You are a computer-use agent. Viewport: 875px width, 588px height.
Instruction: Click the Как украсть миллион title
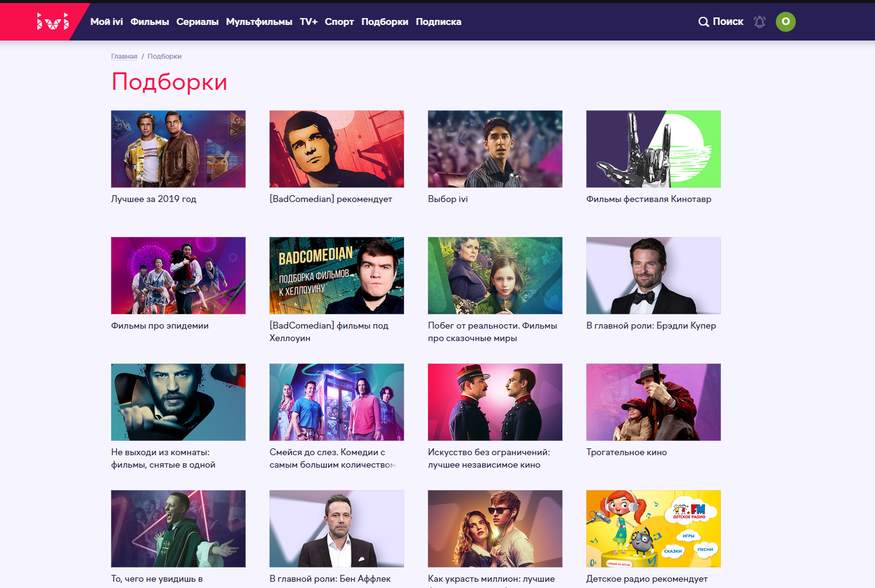(x=491, y=579)
